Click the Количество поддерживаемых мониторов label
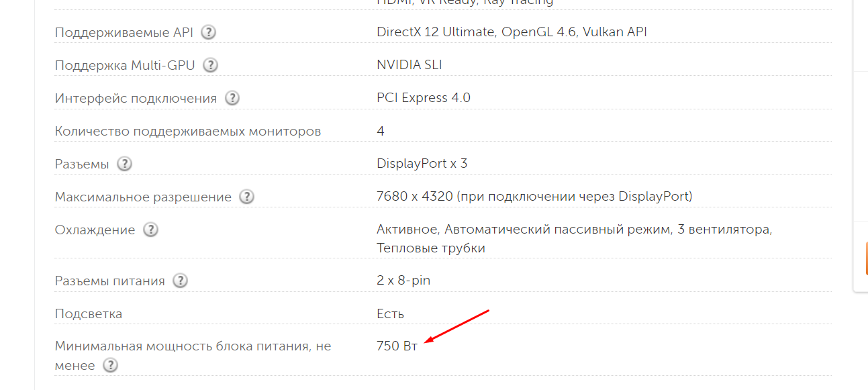Viewport: 868px width, 390px height. coord(188,131)
